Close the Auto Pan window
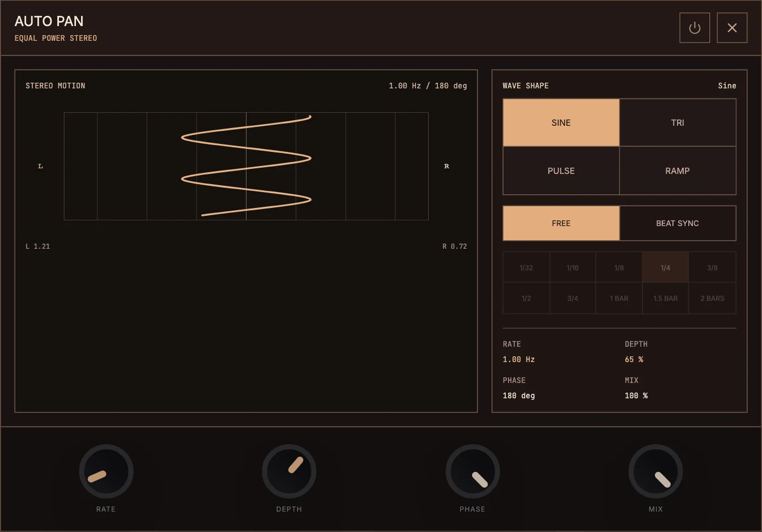Image resolution: width=762 pixels, height=532 pixels. coord(732,28)
